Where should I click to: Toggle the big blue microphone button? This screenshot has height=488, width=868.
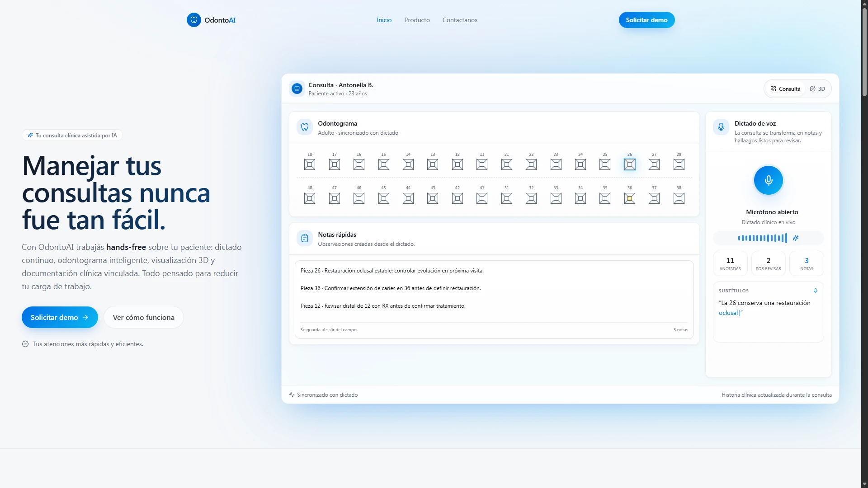[x=768, y=180]
